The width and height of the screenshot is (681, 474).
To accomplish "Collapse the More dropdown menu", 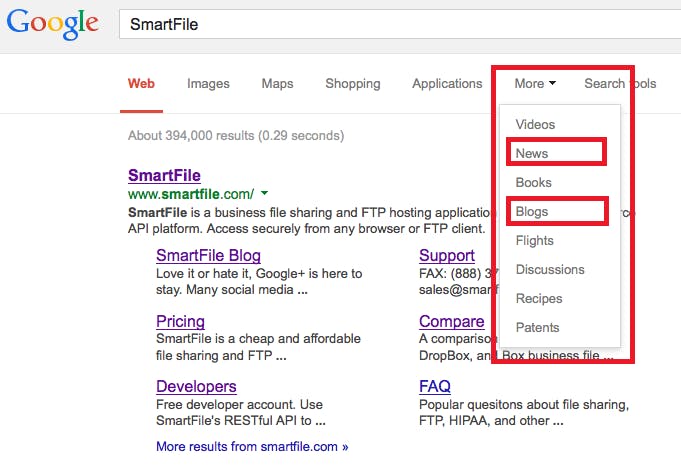I will pyautogui.click(x=535, y=83).
